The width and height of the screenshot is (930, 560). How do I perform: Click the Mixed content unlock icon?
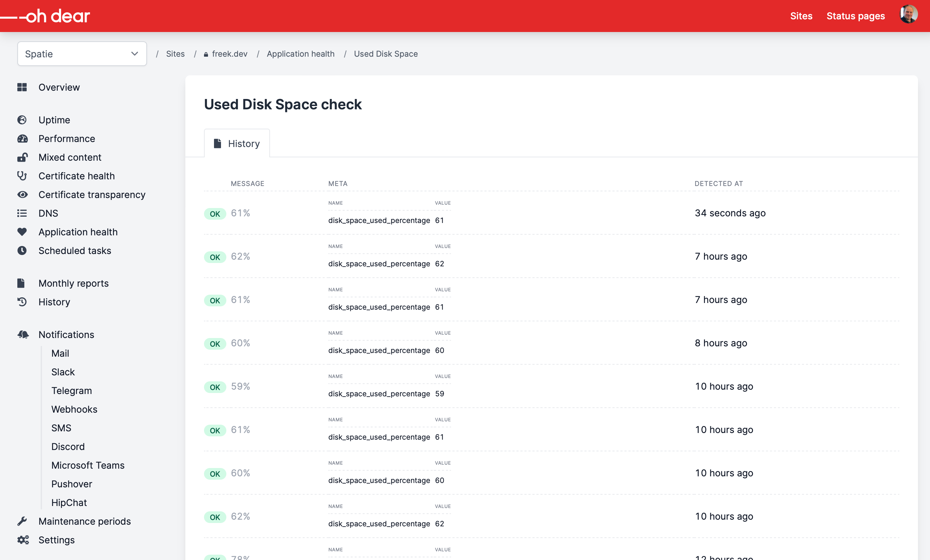(x=22, y=157)
